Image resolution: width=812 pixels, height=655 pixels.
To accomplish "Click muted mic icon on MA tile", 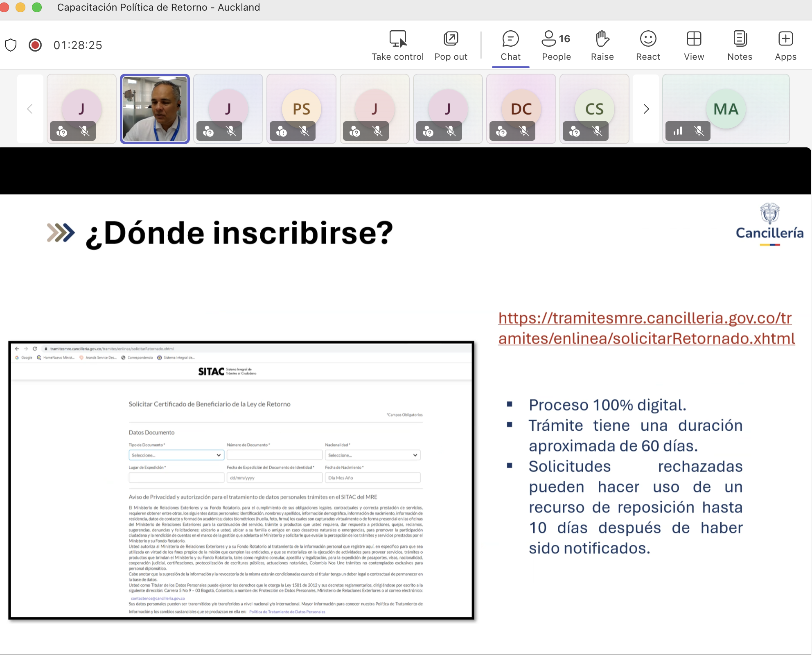I will click(x=699, y=131).
